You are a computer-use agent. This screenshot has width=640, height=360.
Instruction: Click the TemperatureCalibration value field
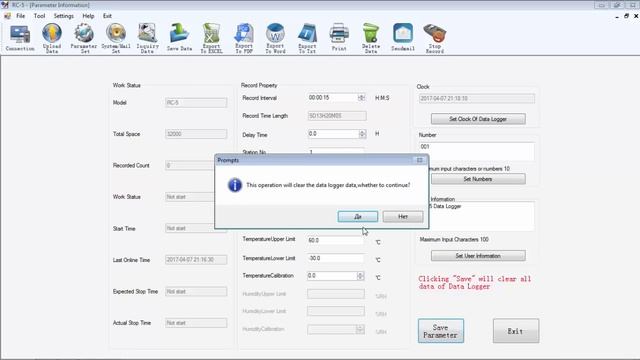[x=332, y=276]
